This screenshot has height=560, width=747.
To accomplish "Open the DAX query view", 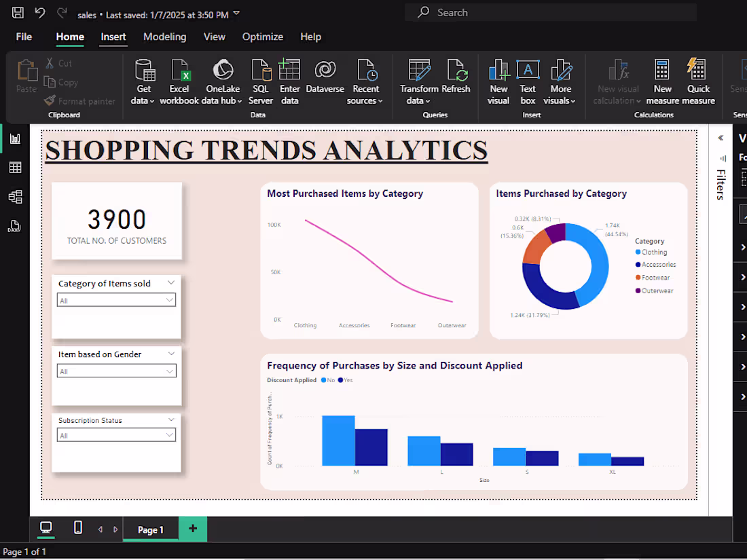I will pos(15,226).
